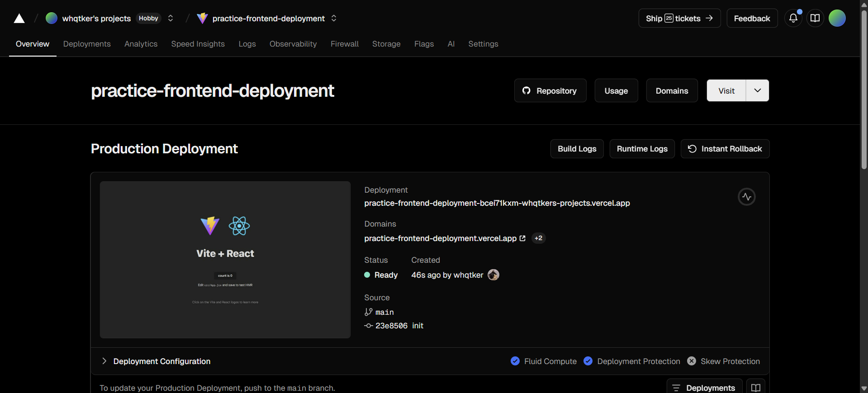Image resolution: width=868 pixels, height=393 pixels.
Task: Click the external link icon beside the domain
Action: click(x=522, y=238)
